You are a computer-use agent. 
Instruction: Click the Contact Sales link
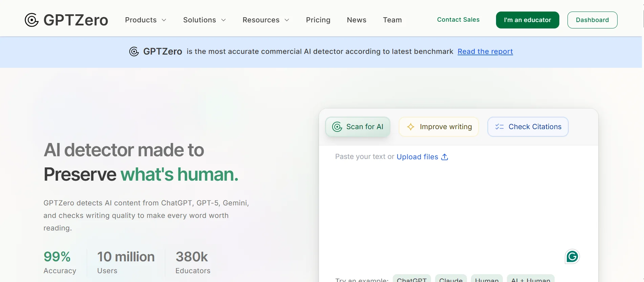click(x=458, y=20)
